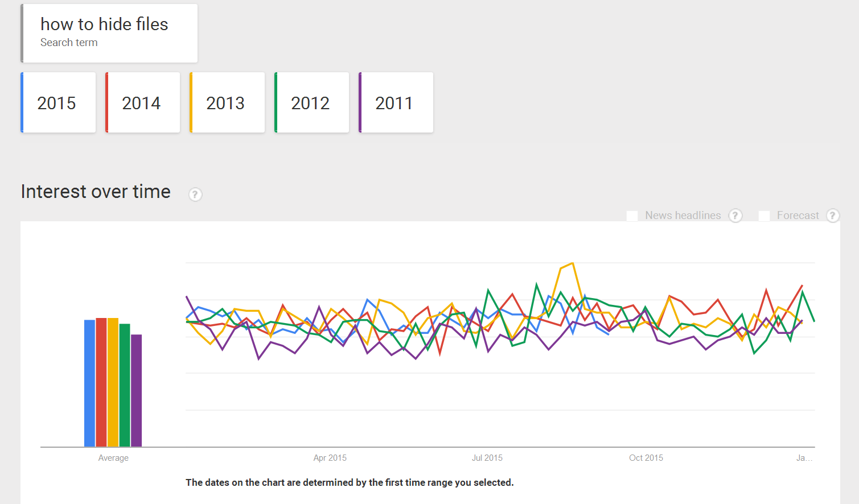Click the Oct 2015 axis label
Viewport: 859px width, 504px height.
pyautogui.click(x=646, y=458)
